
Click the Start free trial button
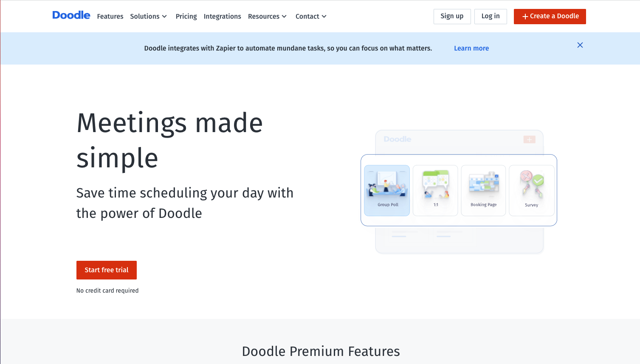107,270
